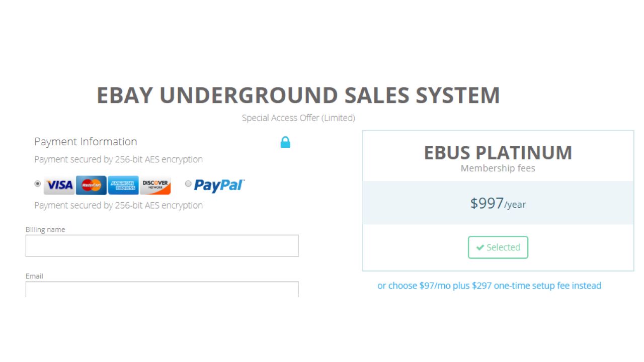Click the Billing name input field
Image resolution: width=644 pixels, height=362 pixels.
[162, 245]
